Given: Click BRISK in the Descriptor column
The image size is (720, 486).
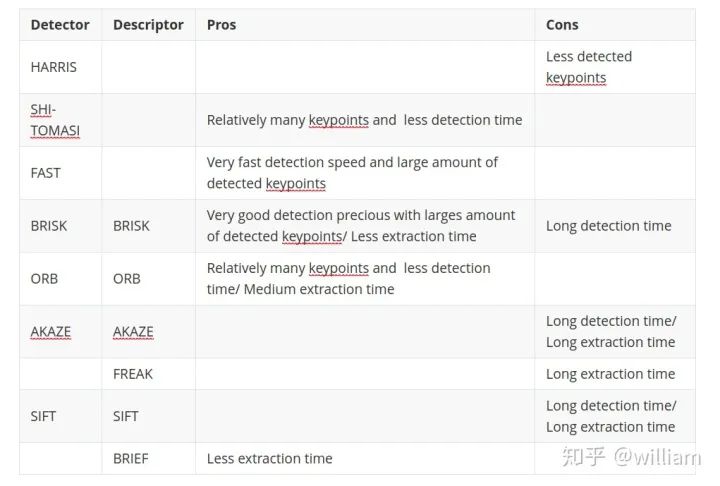Looking at the screenshot, I should point(131,226).
